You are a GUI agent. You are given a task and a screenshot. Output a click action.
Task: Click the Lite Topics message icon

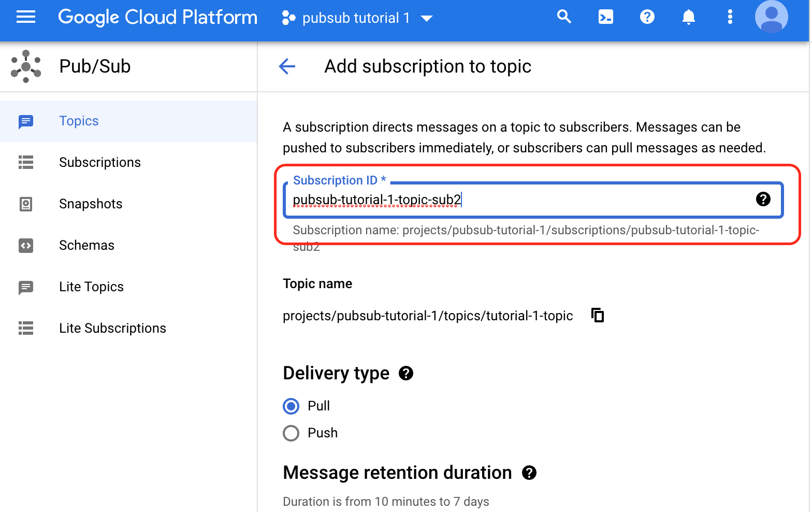coord(26,288)
